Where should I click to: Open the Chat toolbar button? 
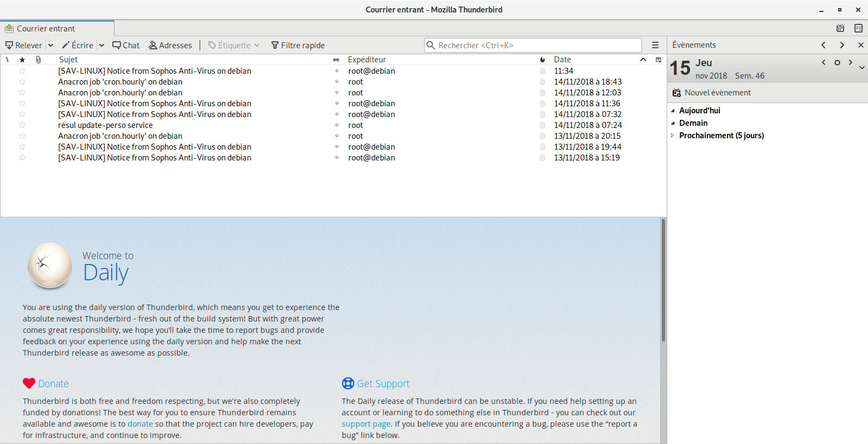[x=126, y=46]
